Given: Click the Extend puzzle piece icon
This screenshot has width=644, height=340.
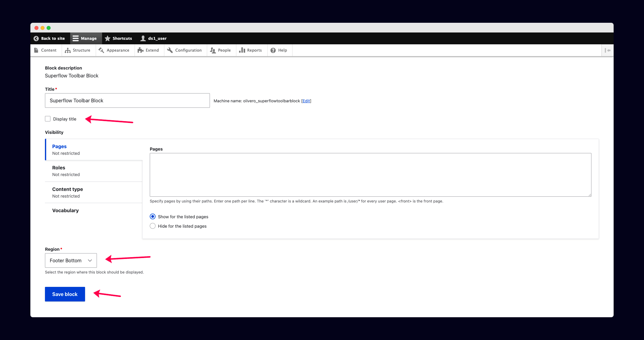Looking at the screenshot, I should pos(140,50).
